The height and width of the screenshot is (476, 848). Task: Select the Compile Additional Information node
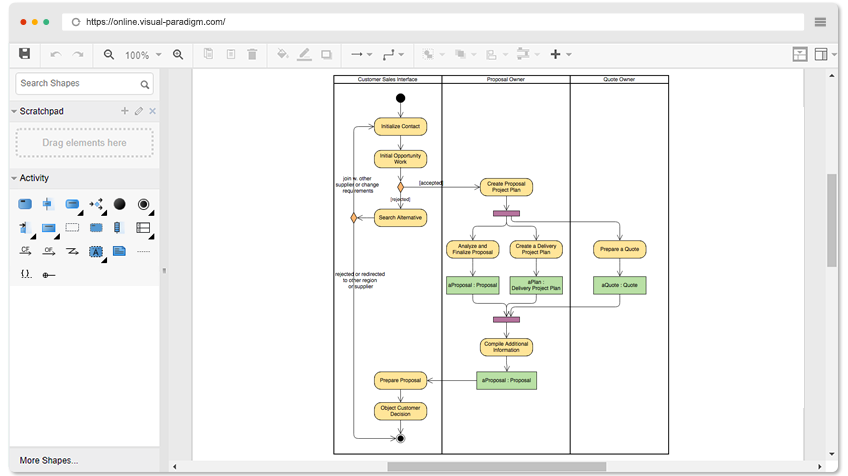[506, 347]
